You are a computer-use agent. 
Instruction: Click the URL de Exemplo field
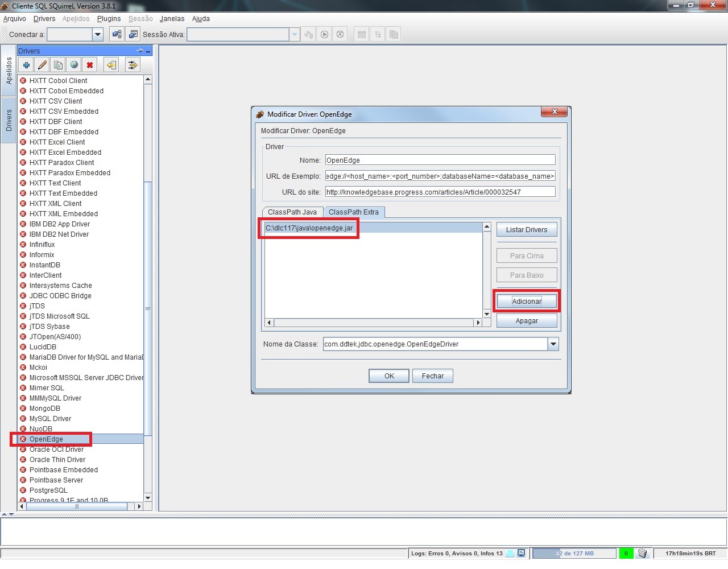pyautogui.click(x=440, y=176)
